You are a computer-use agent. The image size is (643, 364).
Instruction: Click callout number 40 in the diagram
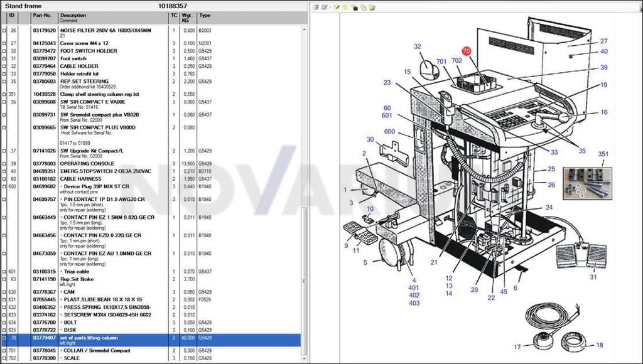tap(603, 51)
